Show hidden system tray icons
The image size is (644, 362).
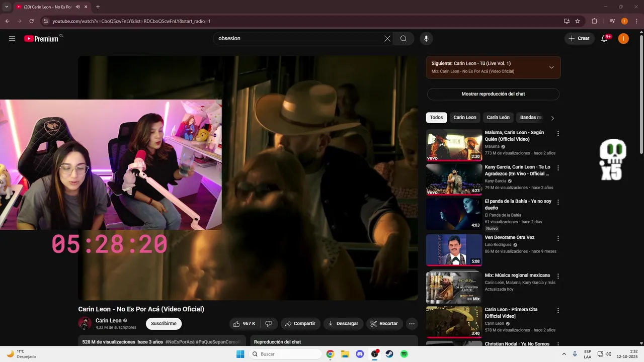coord(563,354)
